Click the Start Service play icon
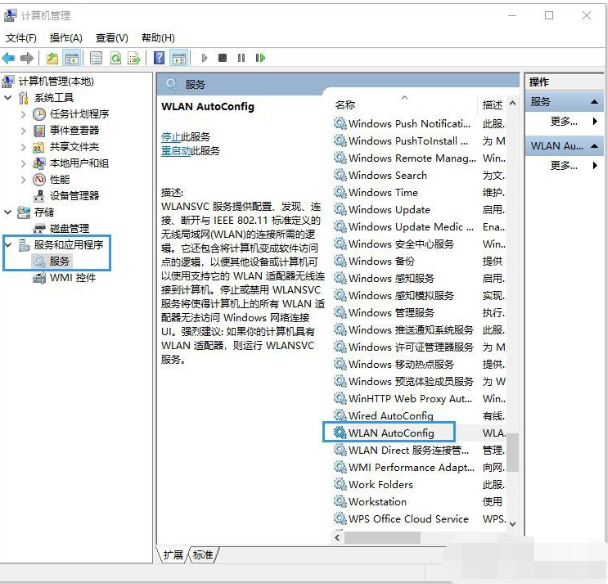Screen dimensions: 608x584 coord(205,59)
